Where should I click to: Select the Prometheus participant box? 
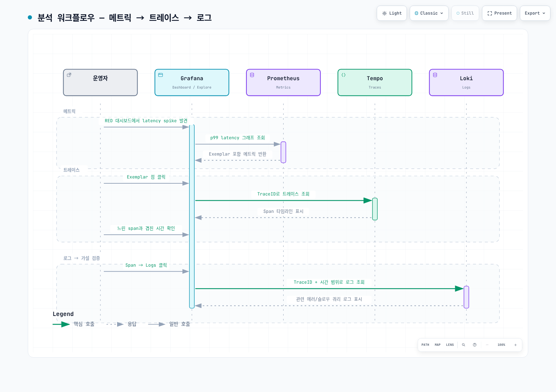(x=283, y=83)
